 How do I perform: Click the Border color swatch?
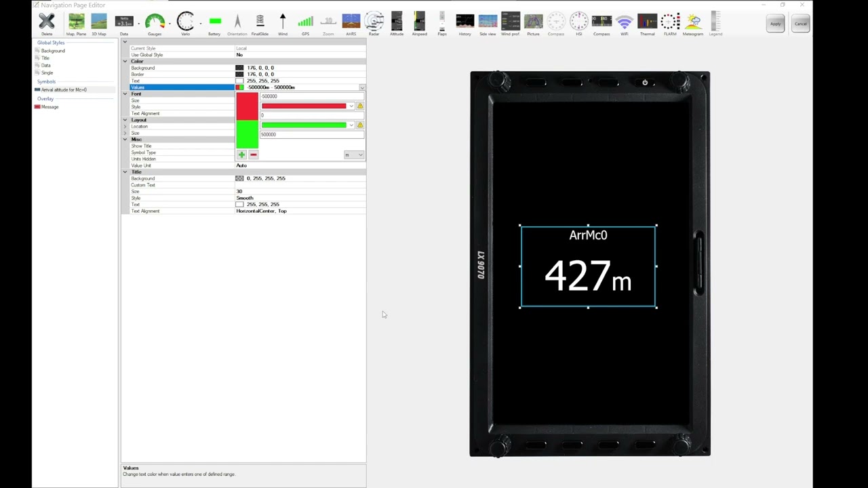coord(239,75)
